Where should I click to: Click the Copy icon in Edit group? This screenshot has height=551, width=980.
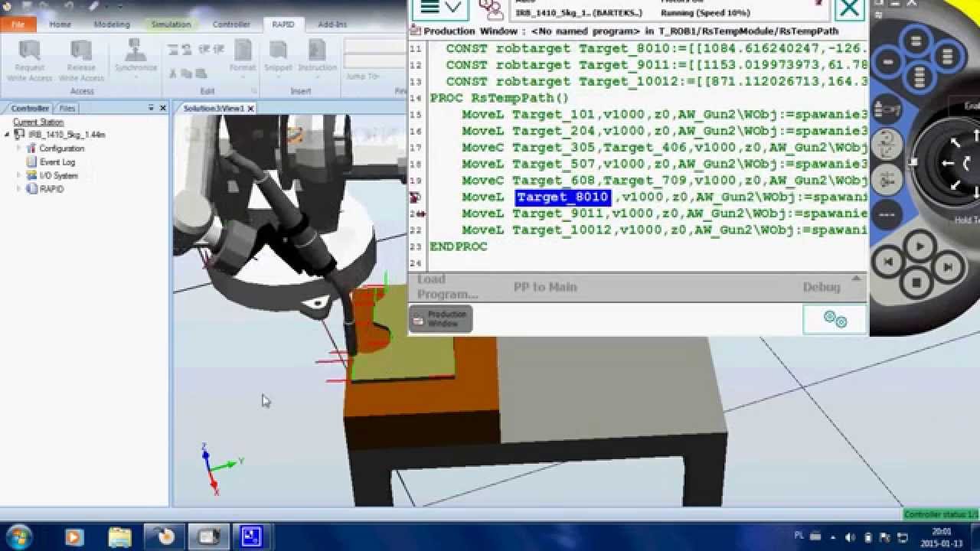pyautogui.click(x=186, y=73)
